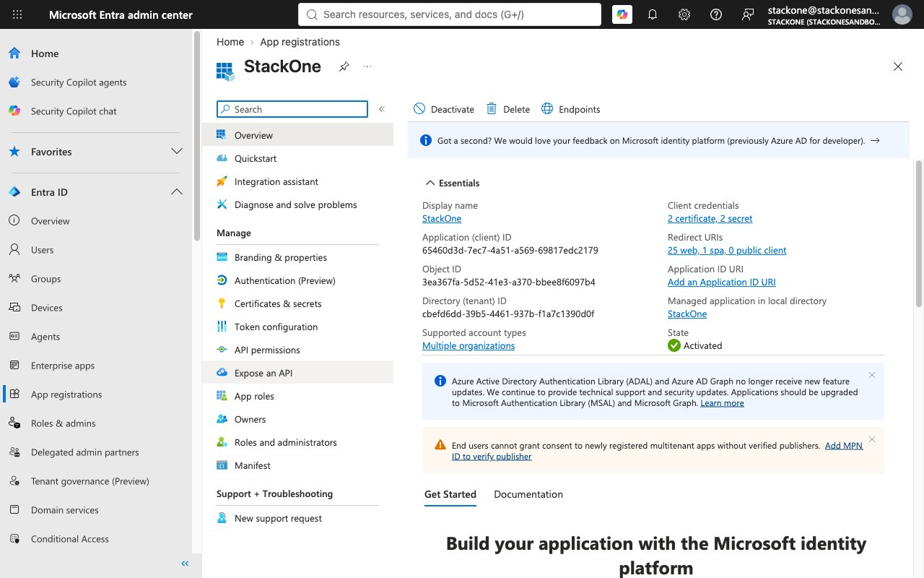Click the Deactivate button
This screenshot has width=924, height=578.
click(444, 109)
